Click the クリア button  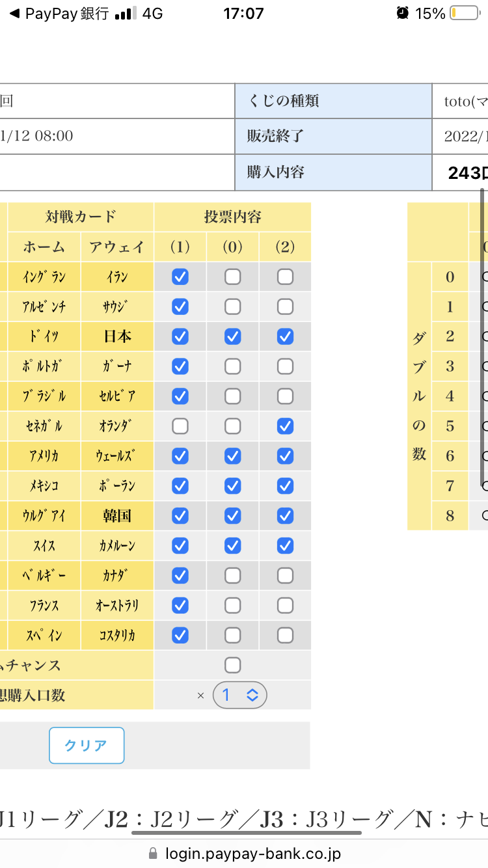click(x=87, y=746)
